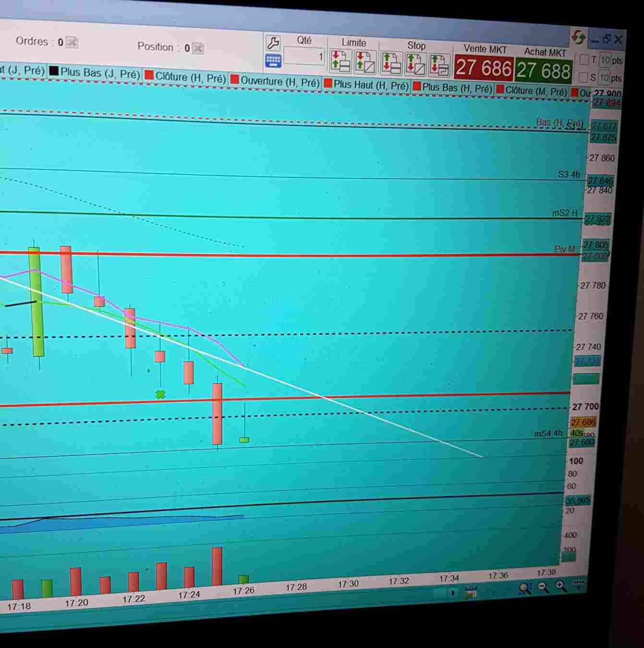Click red swatch of Clôture (H, Pré)
644x648 pixels.
pyautogui.click(x=149, y=75)
